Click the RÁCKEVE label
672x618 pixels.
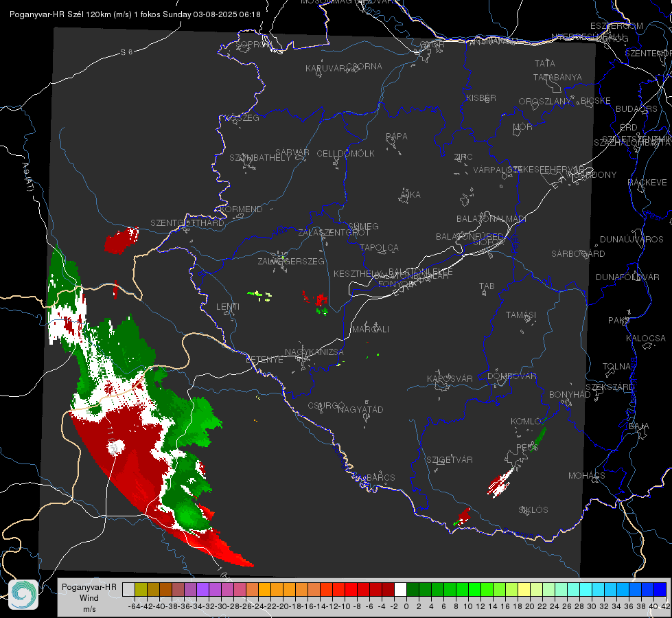click(x=647, y=182)
